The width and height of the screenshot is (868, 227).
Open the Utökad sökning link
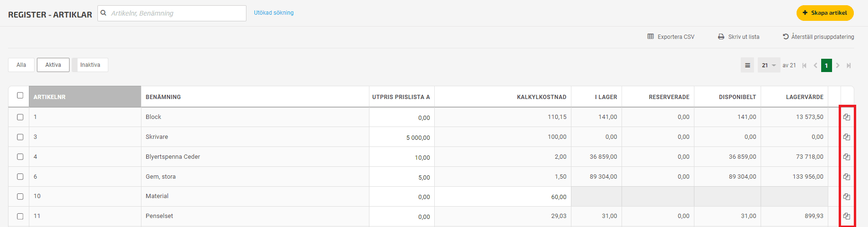(274, 13)
